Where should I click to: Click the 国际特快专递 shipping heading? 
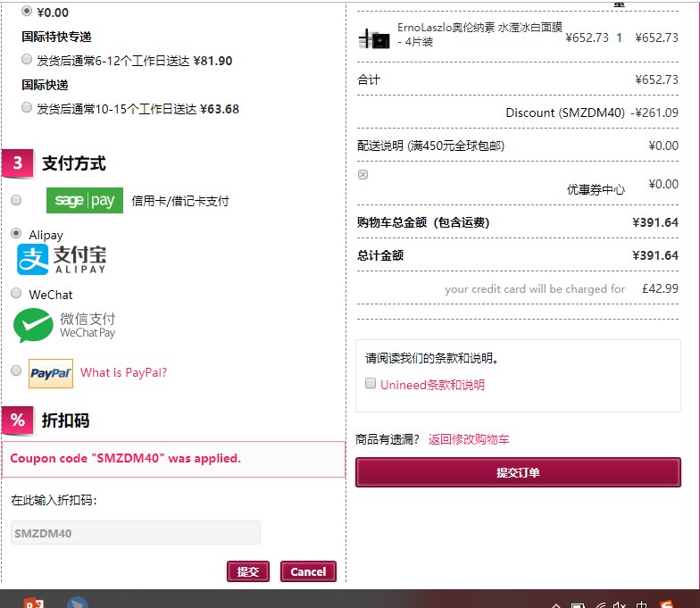56,37
